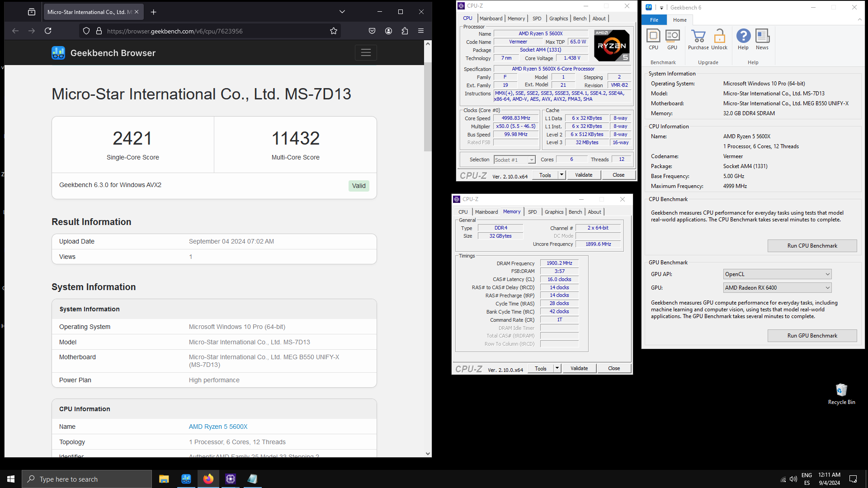Switch to Bench tab in top CPU-Z
Viewport: 868px width, 488px height.
580,19
